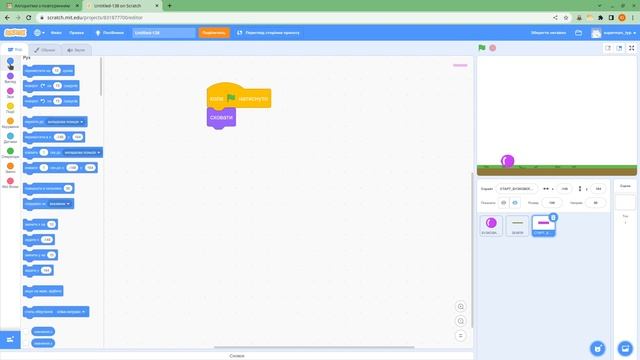Set the sprite to hidden with crossed-eye icon

click(x=515, y=203)
